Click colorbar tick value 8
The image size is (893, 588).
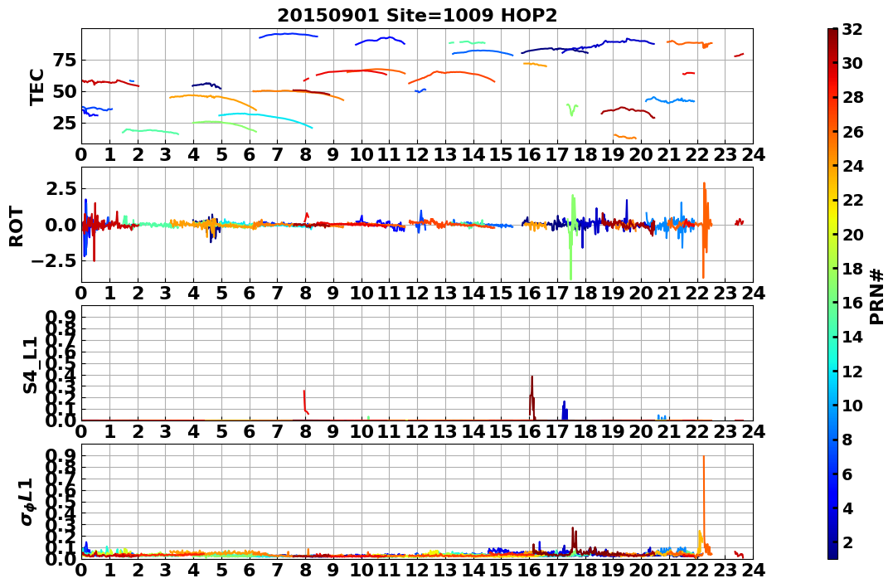click(847, 440)
